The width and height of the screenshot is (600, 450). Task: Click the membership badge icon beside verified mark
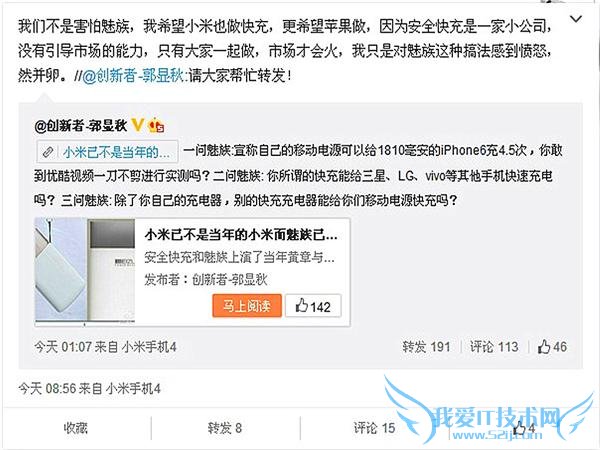coord(156,125)
